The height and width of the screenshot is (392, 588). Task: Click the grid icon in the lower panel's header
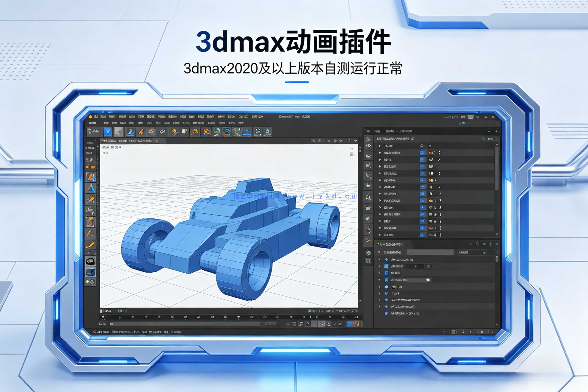[x=477, y=244]
